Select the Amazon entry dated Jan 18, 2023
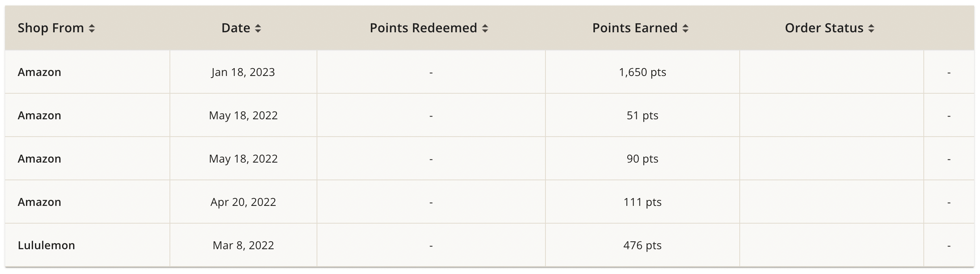The width and height of the screenshot is (980, 274). (39, 72)
